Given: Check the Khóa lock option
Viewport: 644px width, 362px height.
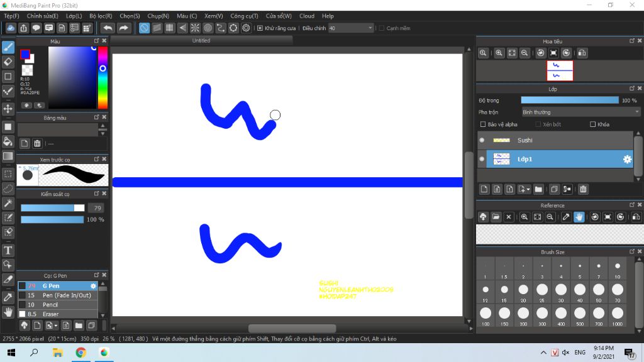Looking at the screenshot, I should (592, 124).
